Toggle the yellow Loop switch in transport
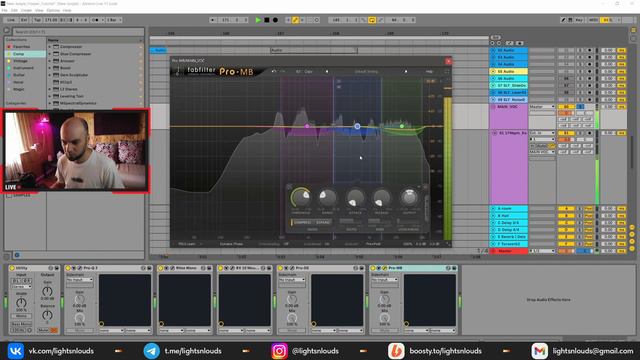The image size is (640, 360). coord(372,20)
